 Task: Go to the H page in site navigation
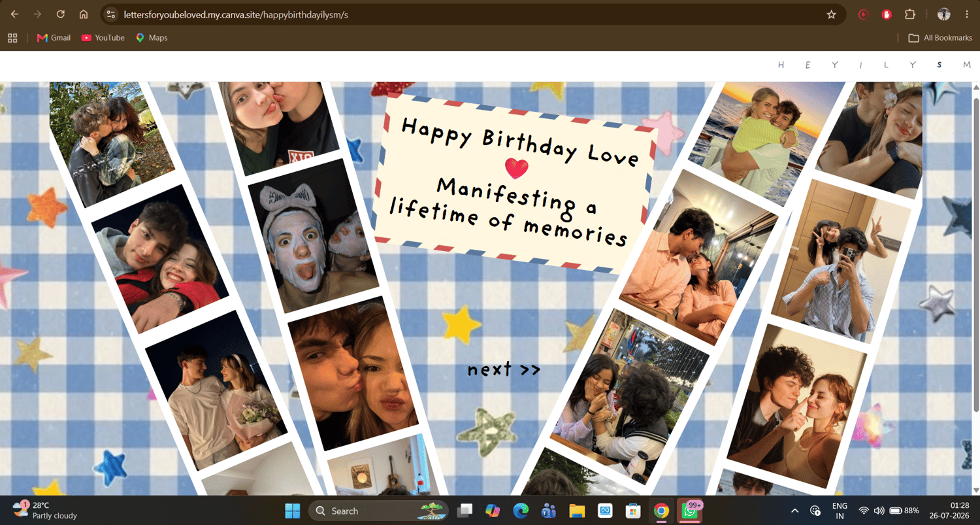[781, 65]
